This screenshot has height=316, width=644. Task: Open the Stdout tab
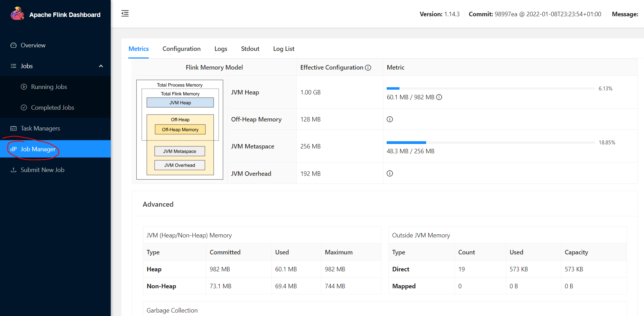(x=250, y=49)
